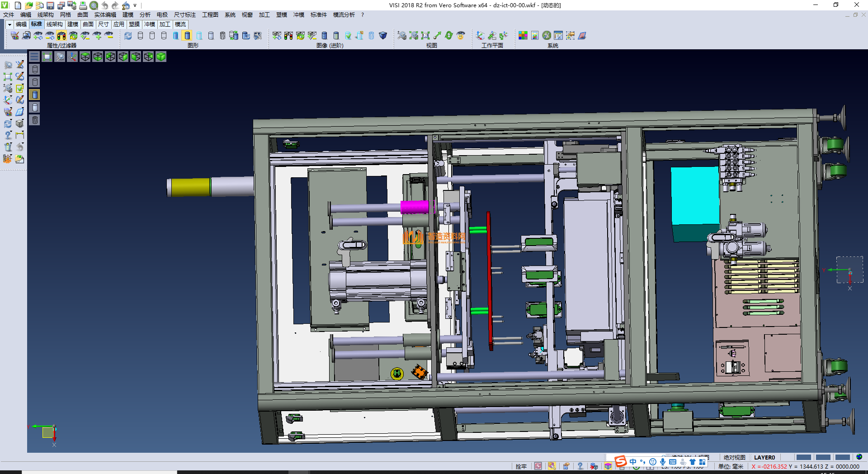Click the New file icon in quick access bar
The width and height of the screenshot is (868, 474).
[x=18, y=5]
